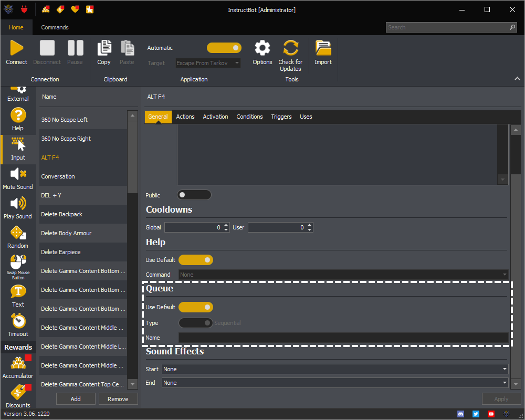Screen dimensions: 525x420
Task: Toggle Automatic application switch
Action: click(x=224, y=48)
